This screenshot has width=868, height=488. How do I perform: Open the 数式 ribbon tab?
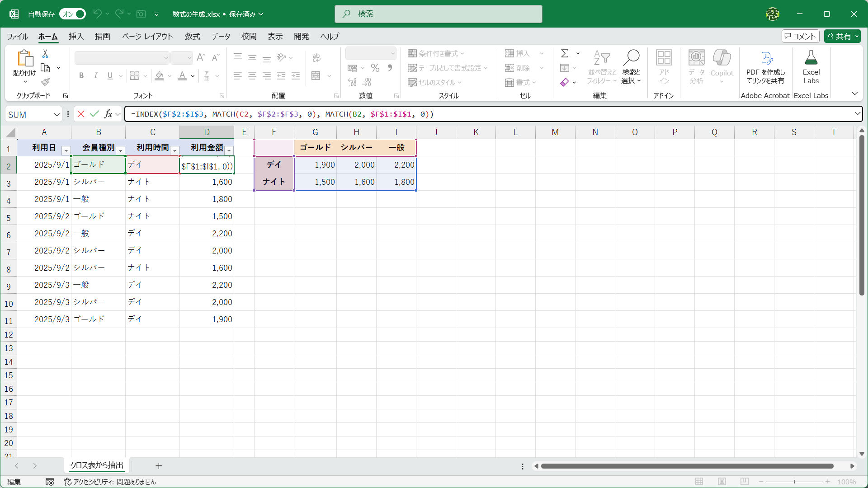192,36
